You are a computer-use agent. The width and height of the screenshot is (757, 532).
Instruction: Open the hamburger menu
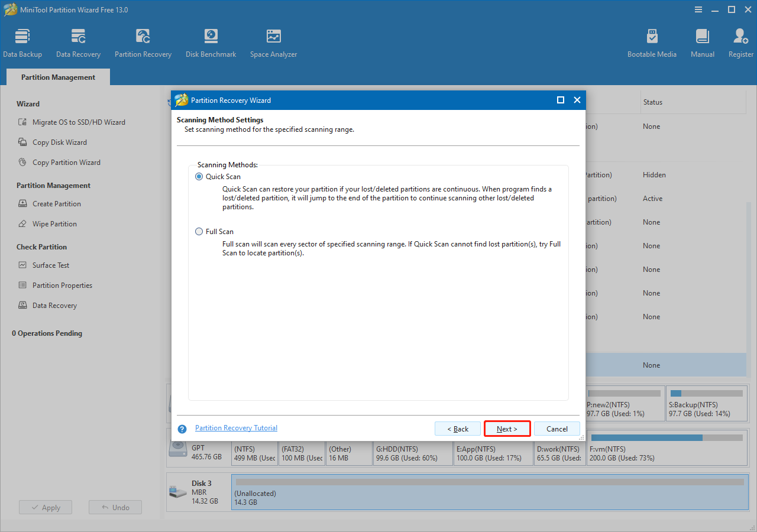tap(698, 9)
